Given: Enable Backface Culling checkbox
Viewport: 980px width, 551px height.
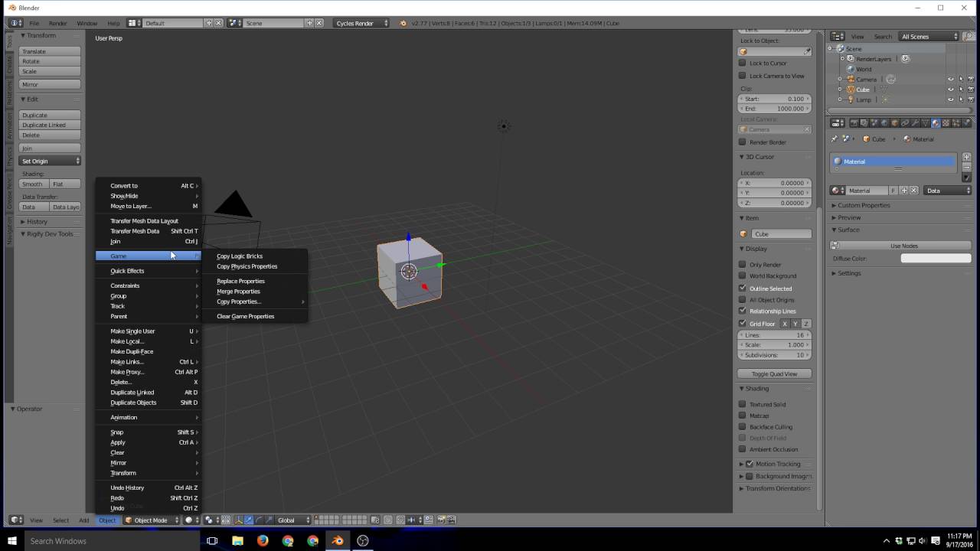Looking at the screenshot, I should (x=742, y=426).
